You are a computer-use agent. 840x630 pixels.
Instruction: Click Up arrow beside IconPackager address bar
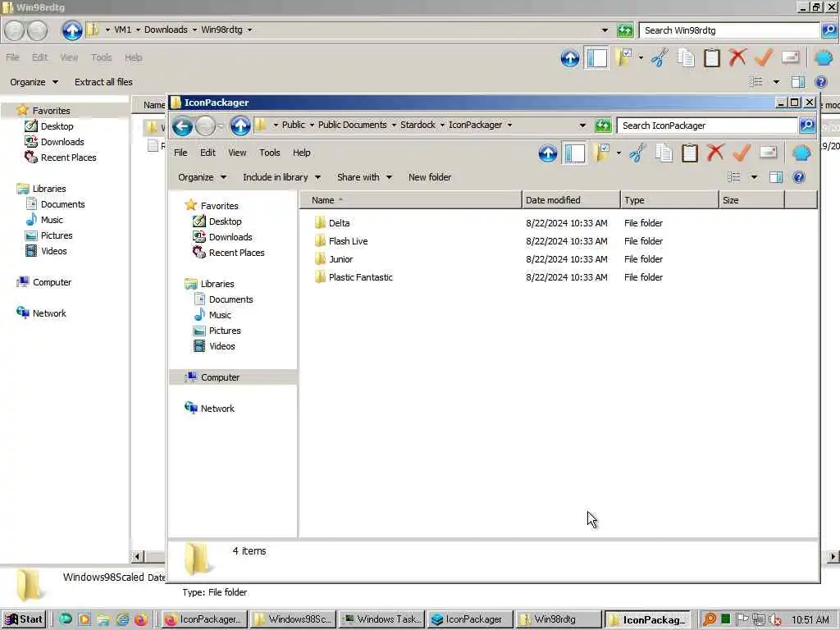pos(240,126)
